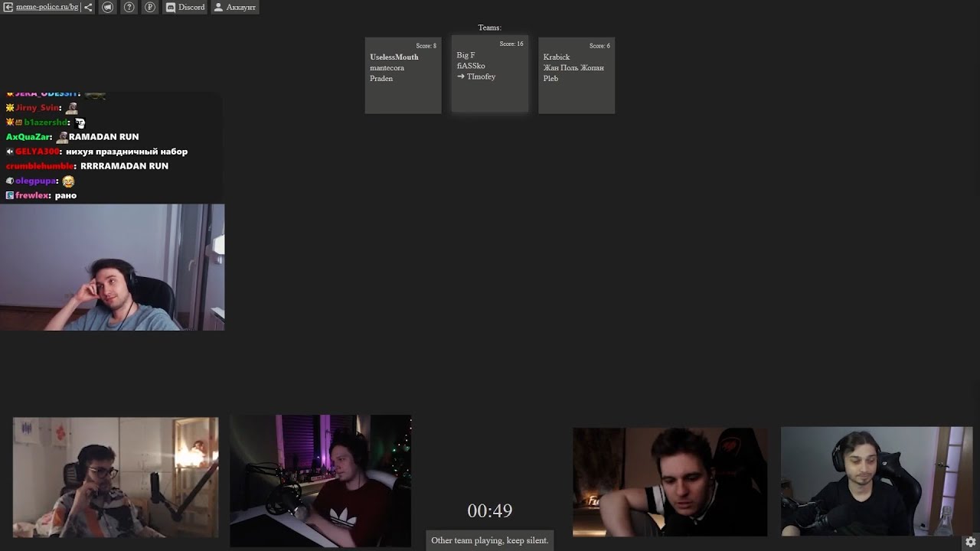This screenshot has width=980, height=551.
Task: Click player name Pleb
Action: 550,79
